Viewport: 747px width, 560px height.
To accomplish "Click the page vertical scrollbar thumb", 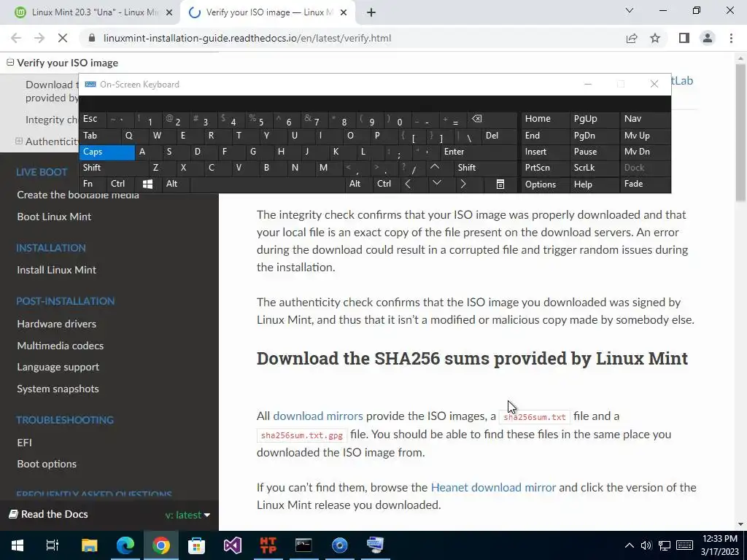I will click(x=740, y=133).
